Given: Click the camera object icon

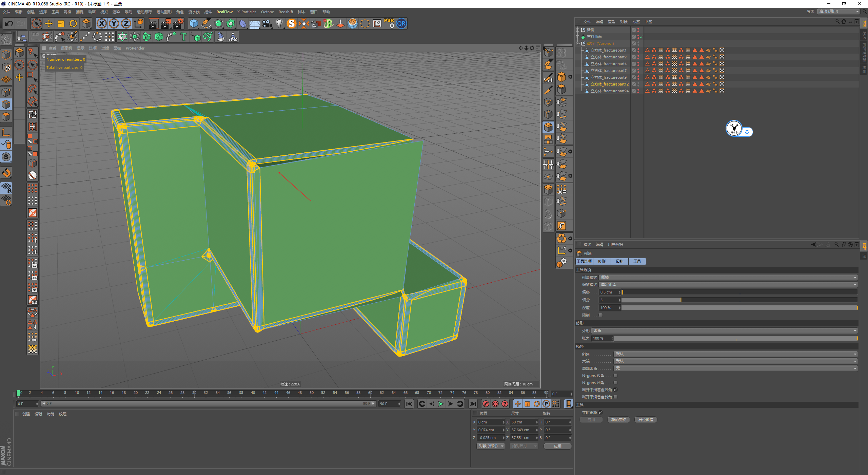Looking at the screenshot, I should [267, 23].
